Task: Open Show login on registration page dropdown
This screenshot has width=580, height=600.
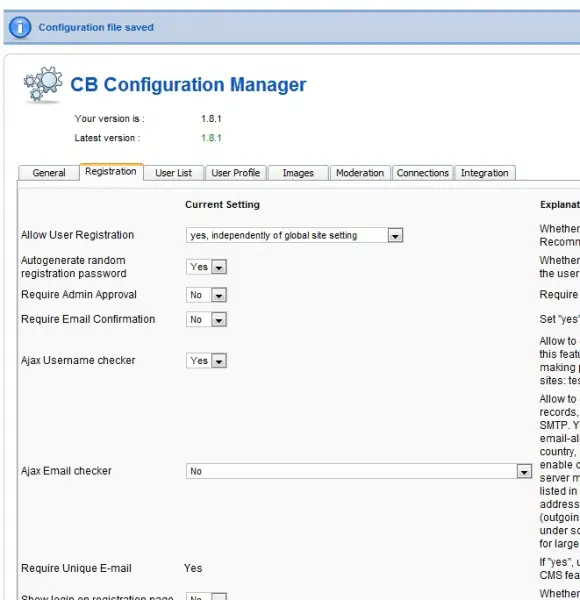Action: point(206,597)
